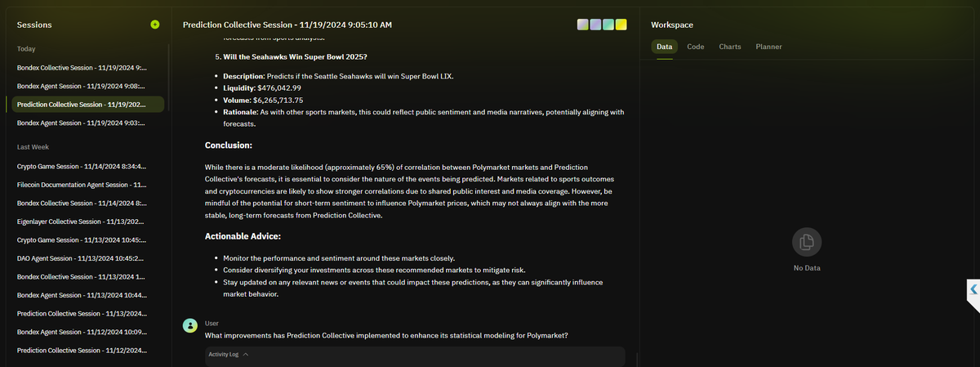Click the Volume value $6,265,713.75
This screenshot has width=980, height=367.
(278, 100)
